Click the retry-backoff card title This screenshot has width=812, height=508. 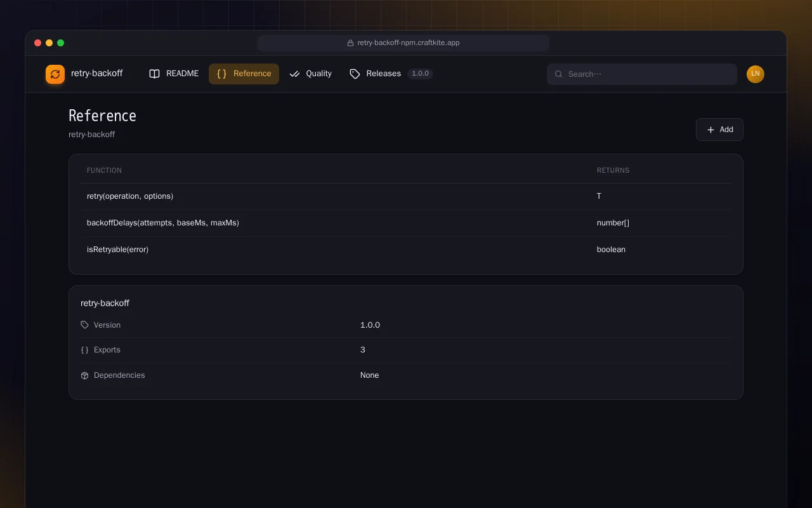coord(105,303)
